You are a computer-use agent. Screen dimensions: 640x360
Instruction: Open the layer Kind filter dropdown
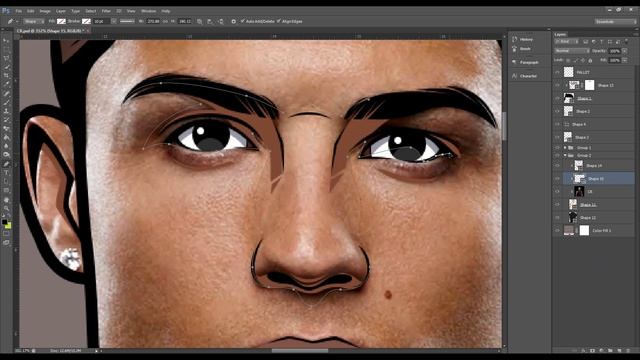click(x=567, y=42)
